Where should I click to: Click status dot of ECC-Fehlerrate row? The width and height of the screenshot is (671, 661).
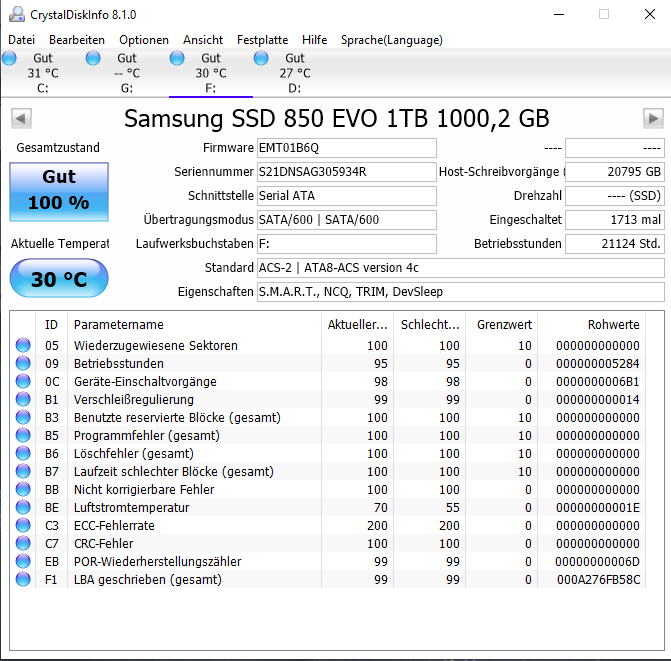[23, 525]
